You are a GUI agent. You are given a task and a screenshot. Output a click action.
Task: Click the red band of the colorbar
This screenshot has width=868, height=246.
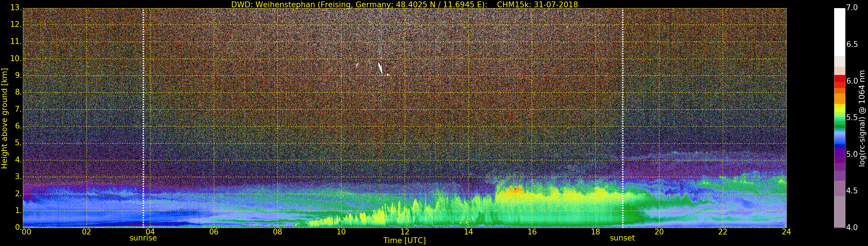click(x=839, y=81)
